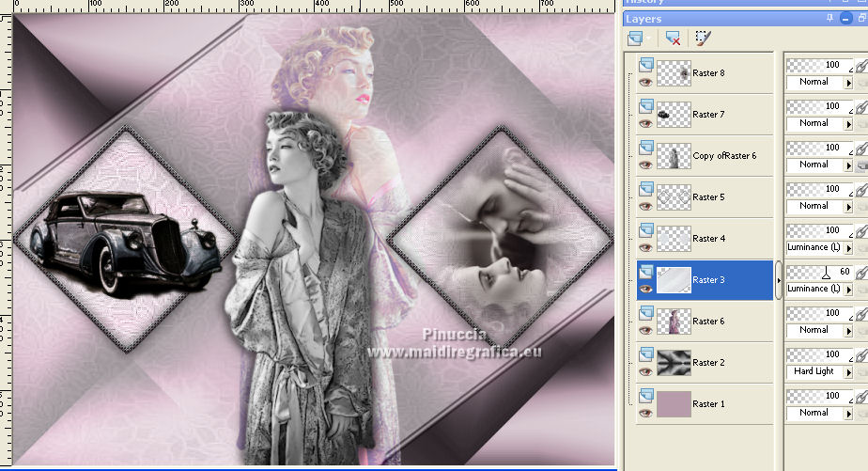Screen dimensions: 868x471
Task: Click the couple image in right diamond
Action: 501,240
